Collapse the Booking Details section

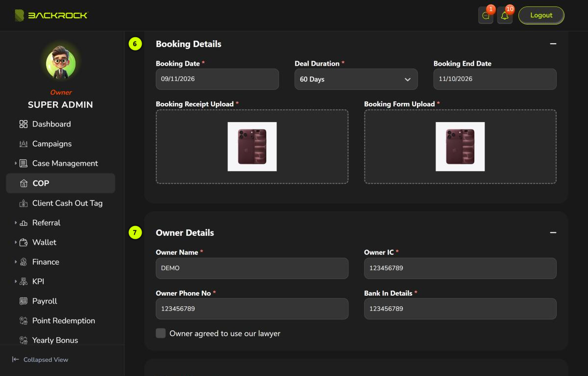(553, 44)
